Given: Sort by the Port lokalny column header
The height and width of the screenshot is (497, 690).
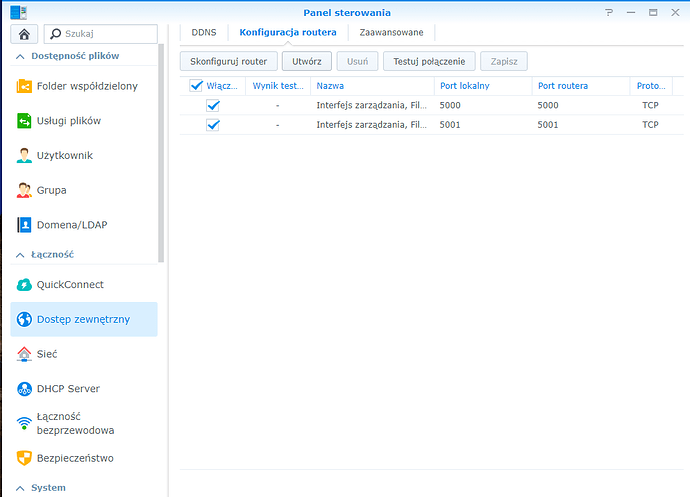Looking at the screenshot, I should [x=483, y=86].
